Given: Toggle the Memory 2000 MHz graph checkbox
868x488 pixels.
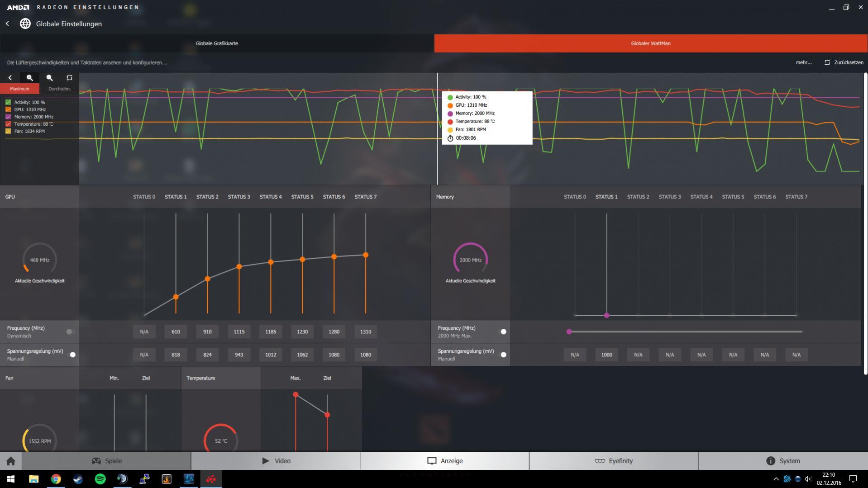Looking at the screenshot, I should 8,117.
